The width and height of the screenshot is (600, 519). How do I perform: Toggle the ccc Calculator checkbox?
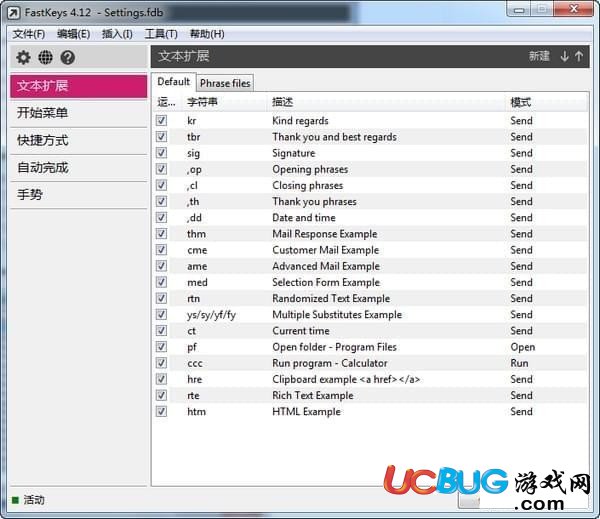point(161,363)
